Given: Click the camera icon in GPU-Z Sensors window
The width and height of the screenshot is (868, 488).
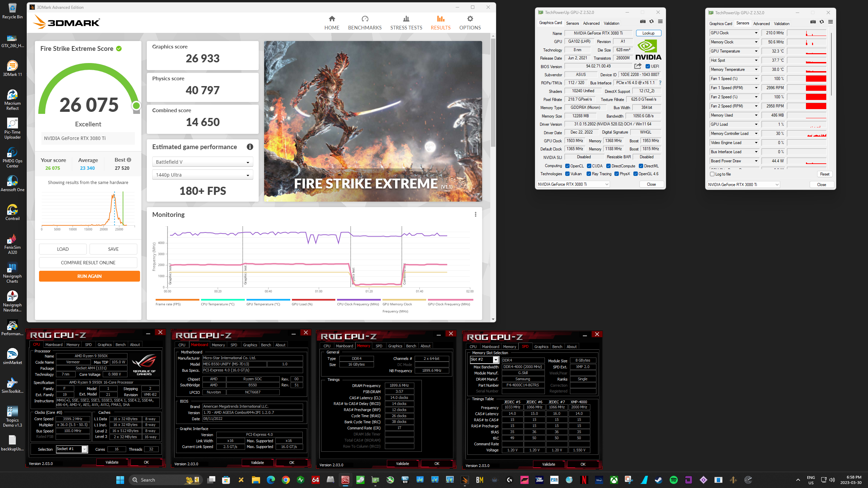Looking at the screenshot, I should coord(813,22).
